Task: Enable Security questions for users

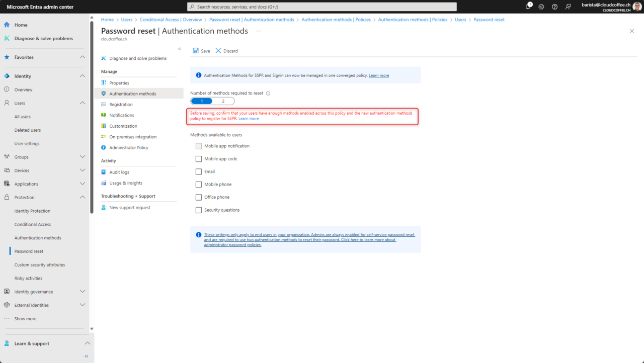Action: (198, 210)
